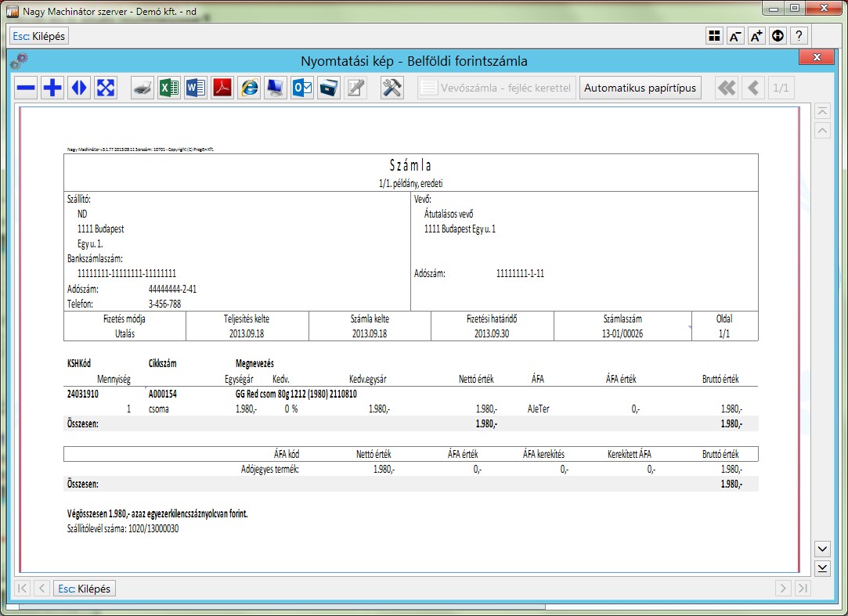This screenshot has width=848, height=616.
Task: Click the tile windows grid icon
Action: (714, 36)
